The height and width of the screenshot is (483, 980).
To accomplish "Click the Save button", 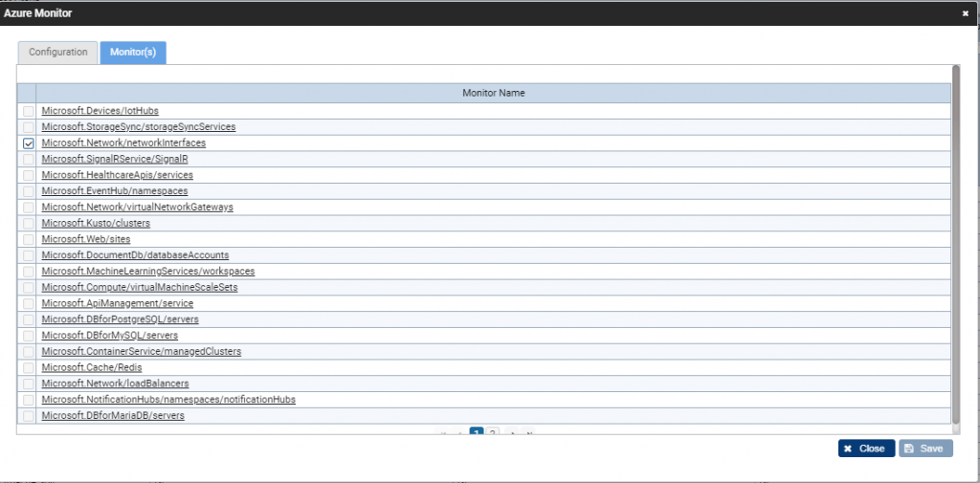I will [925, 449].
